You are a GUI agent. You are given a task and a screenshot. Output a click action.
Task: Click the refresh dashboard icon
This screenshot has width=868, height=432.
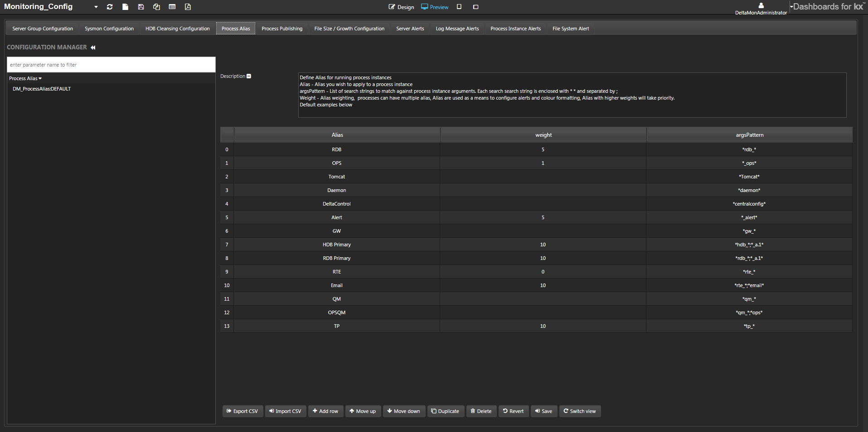(x=110, y=7)
